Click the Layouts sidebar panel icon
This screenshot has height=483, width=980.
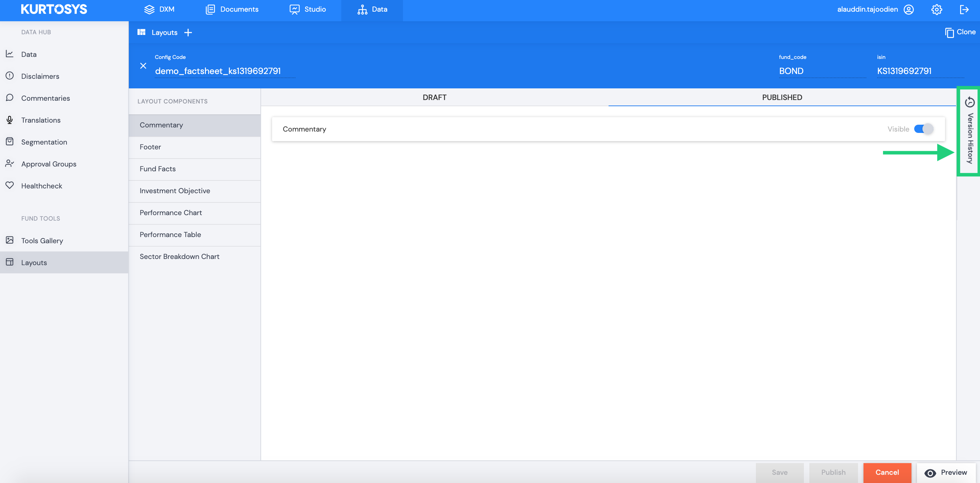(10, 262)
